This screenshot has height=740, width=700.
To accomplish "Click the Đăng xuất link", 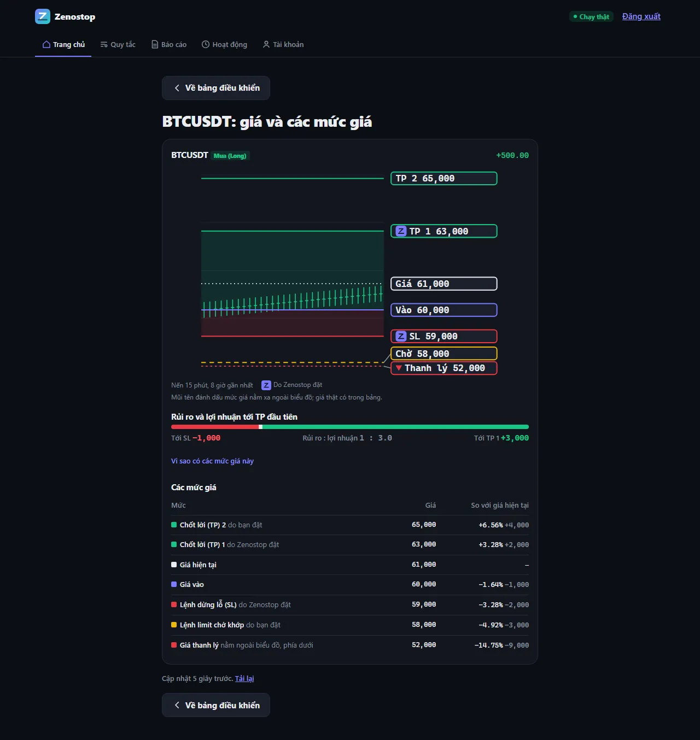I will pyautogui.click(x=641, y=16).
